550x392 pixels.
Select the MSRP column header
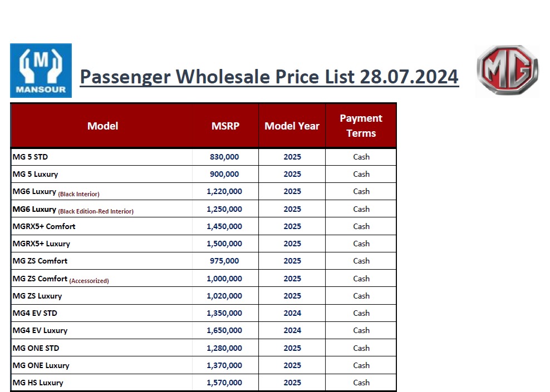click(225, 126)
